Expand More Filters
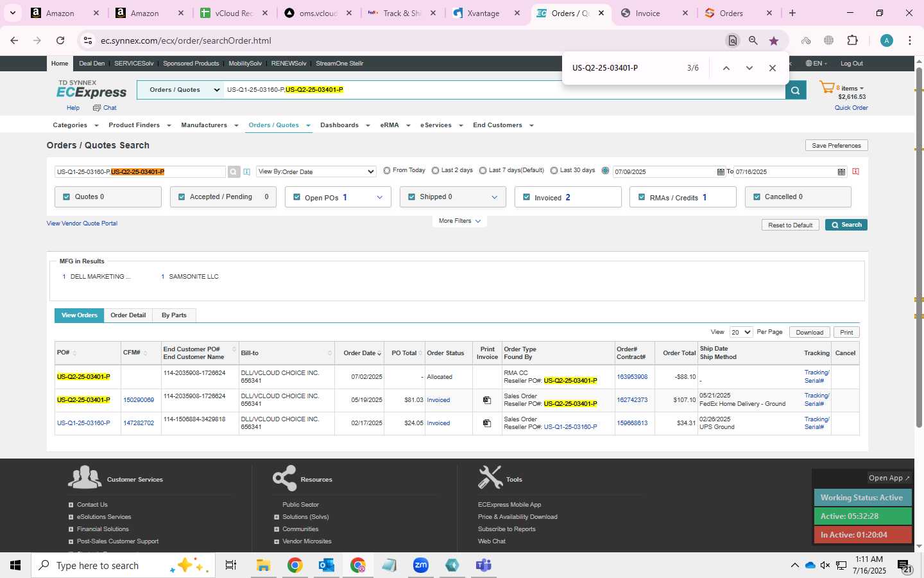The width and height of the screenshot is (924, 578). (459, 221)
